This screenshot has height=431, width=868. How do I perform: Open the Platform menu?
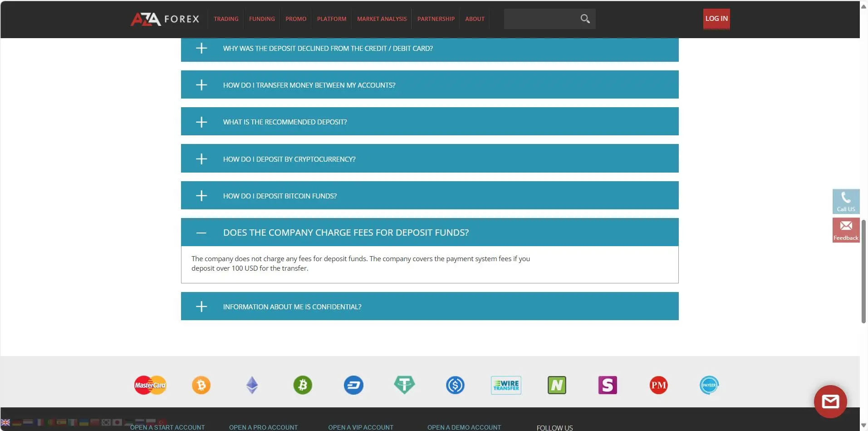pos(332,19)
